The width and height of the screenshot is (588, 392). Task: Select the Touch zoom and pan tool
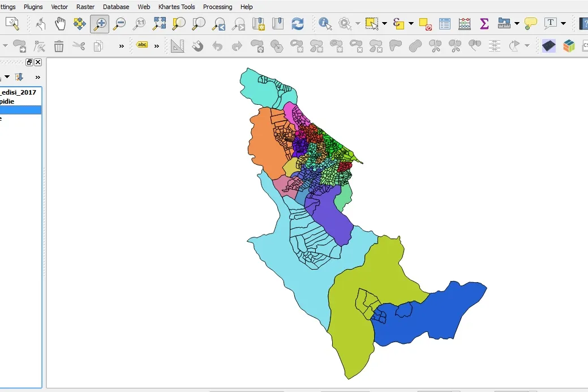(40, 24)
